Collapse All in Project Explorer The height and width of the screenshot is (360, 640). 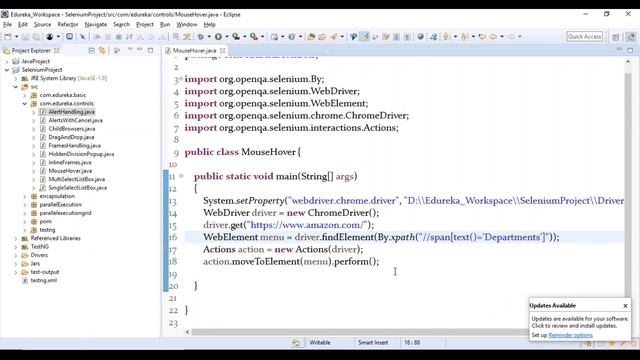[x=91, y=51]
